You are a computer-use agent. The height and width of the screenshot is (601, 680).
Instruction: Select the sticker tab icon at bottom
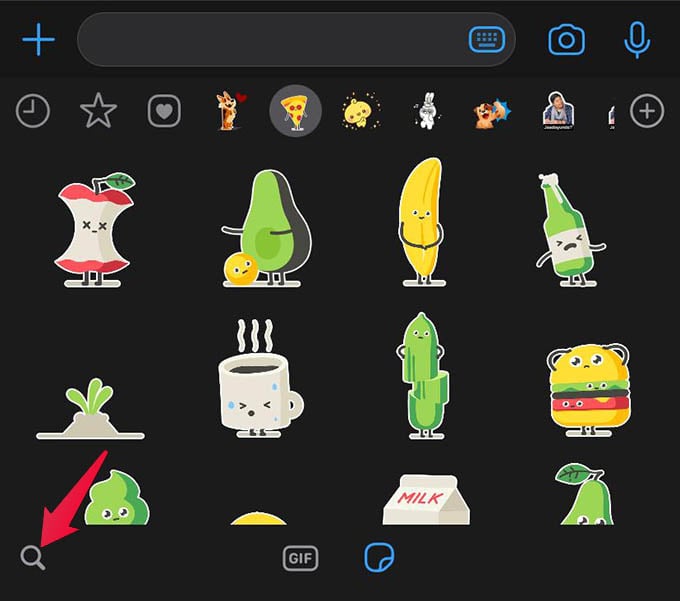[x=379, y=558]
